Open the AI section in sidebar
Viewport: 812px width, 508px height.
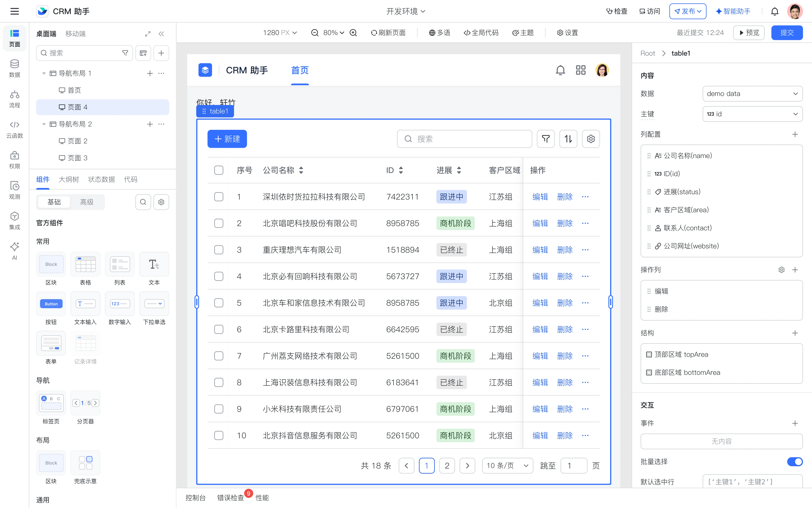(14, 251)
